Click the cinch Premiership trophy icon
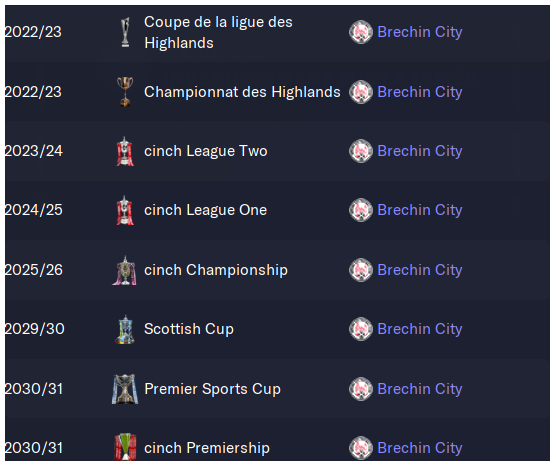This screenshot has width=556, height=467. 125,447
